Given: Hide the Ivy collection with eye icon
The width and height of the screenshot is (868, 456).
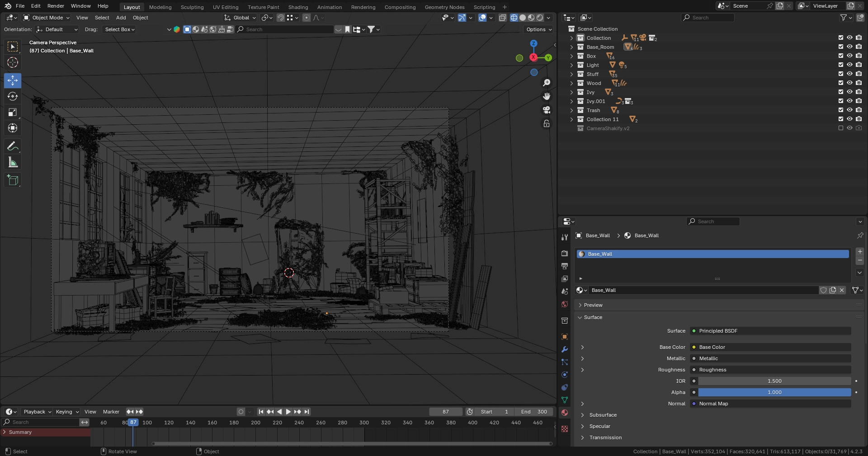Looking at the screenshot, I should tap(849, 92).
